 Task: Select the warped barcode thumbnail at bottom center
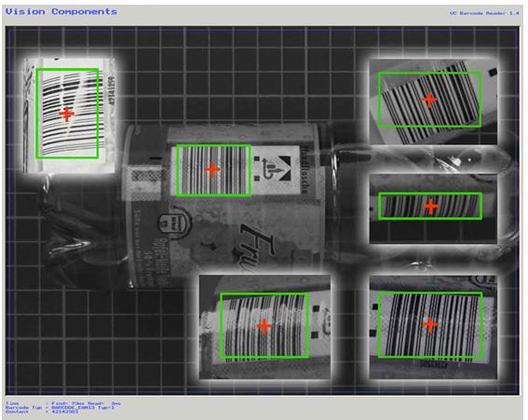click(264, 327)
